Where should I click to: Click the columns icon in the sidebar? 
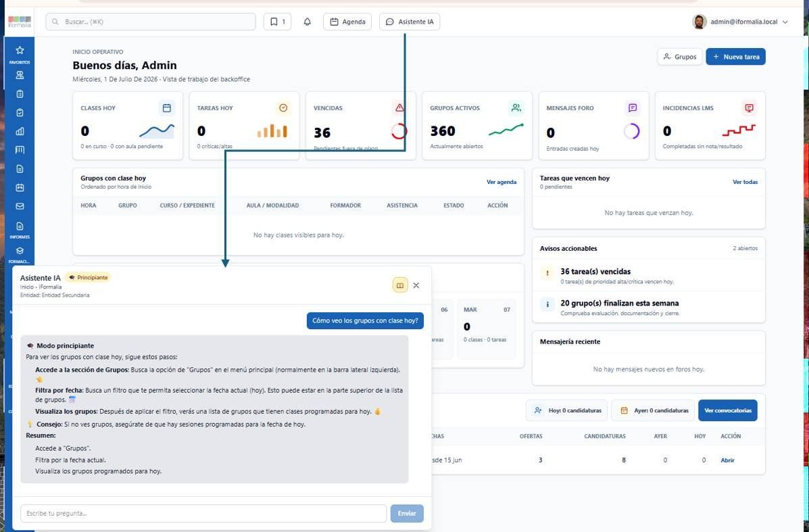point(20,149)
